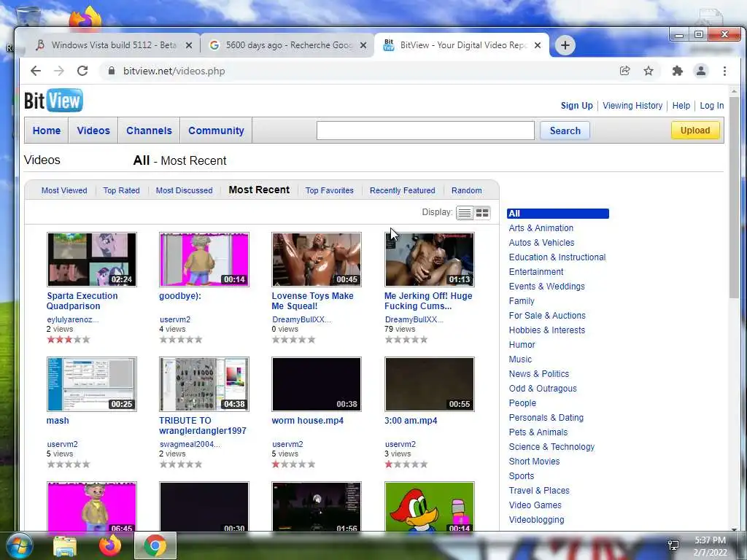Open the Home navigation tab
Screen dimensions: 747x560
[47, 131]
